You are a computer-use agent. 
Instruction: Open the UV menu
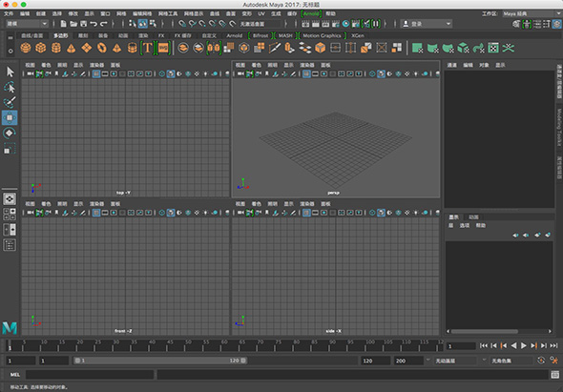pyautogui.click(x=261, y=13)
